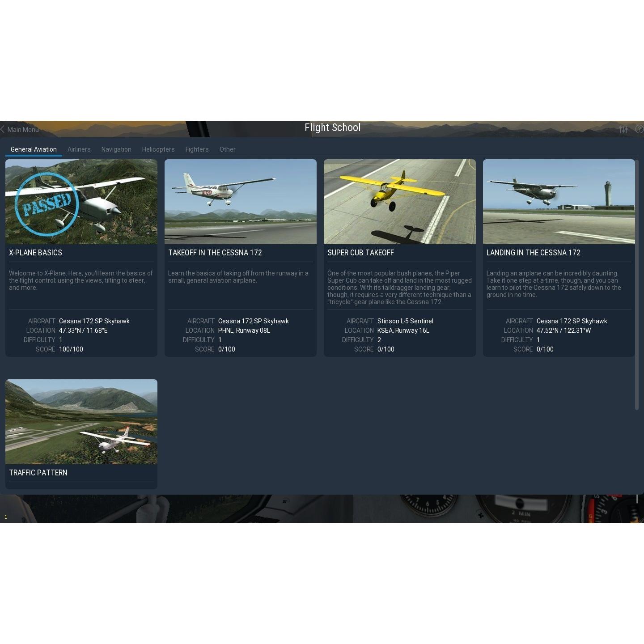Click the 47.52°N / 122.31°W location
644x644 pixels.
[563, 330]
